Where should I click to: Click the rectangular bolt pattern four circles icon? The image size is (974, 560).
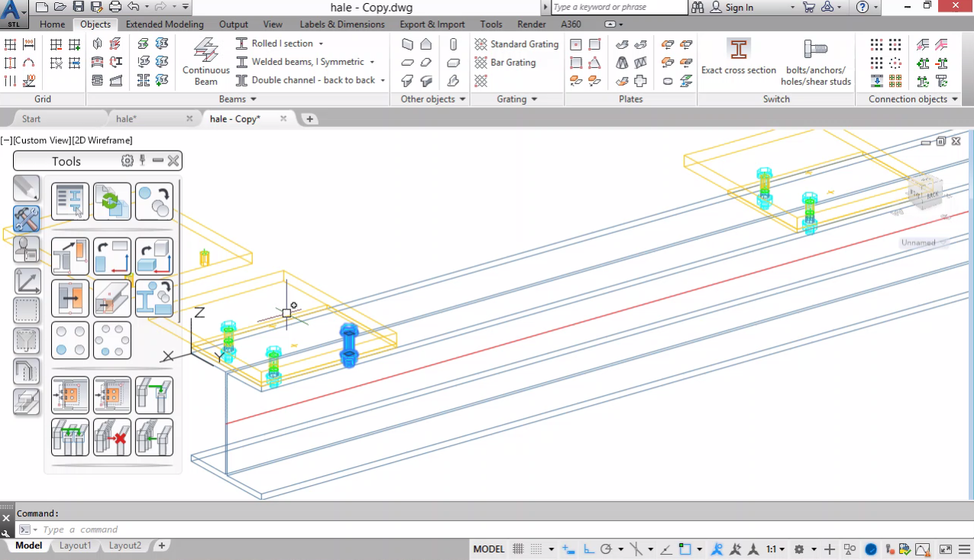70,340
